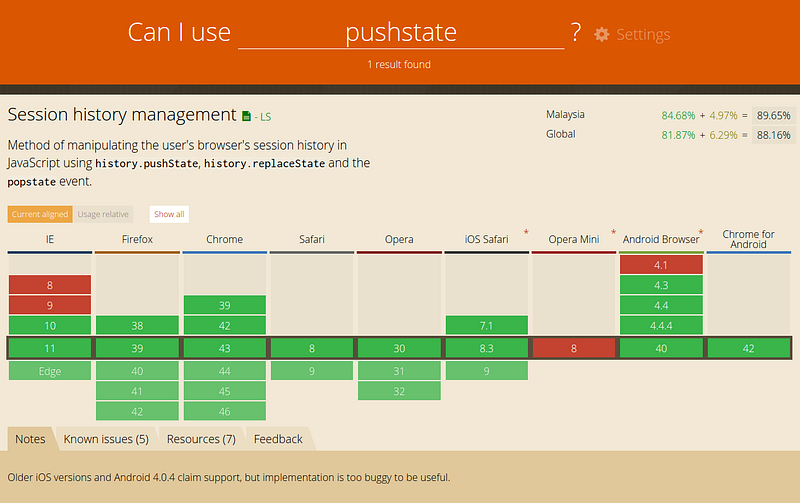800x503 pixels.
Task: Click the Show all button
Action: pos(169,214)
